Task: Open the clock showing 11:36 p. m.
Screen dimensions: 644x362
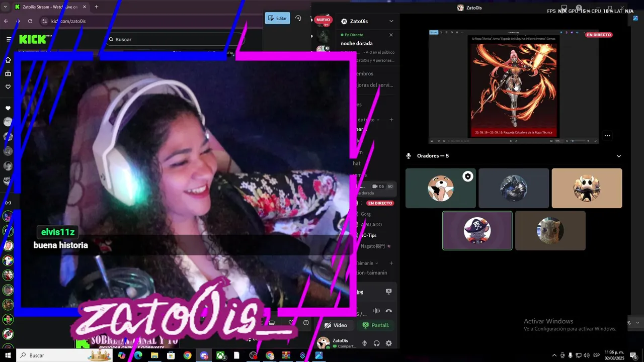Action: [x=614, y=355]
